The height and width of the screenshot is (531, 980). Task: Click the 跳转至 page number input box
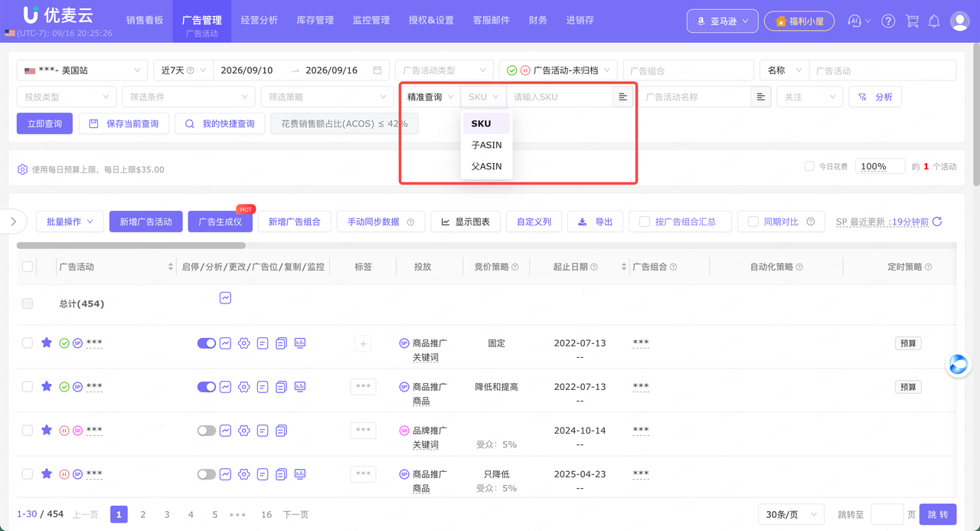tap(887, 514)
